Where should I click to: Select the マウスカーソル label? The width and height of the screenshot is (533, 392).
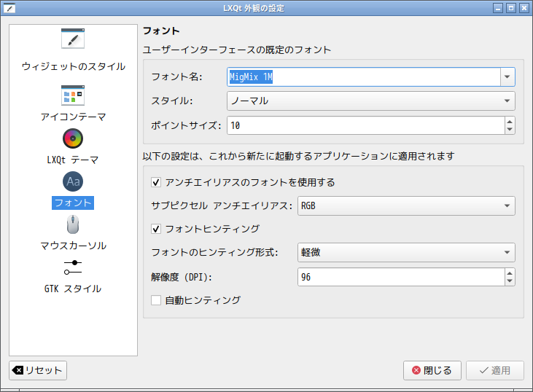point(74,246)
